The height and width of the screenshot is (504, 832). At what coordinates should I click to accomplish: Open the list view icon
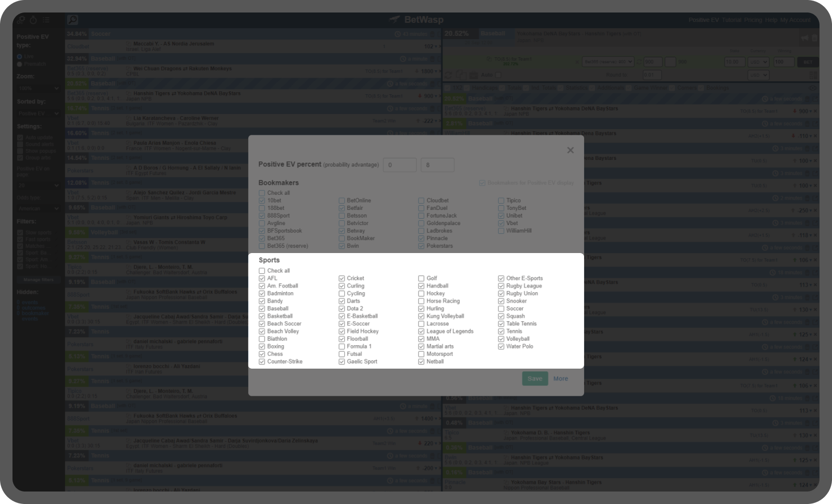46,20
